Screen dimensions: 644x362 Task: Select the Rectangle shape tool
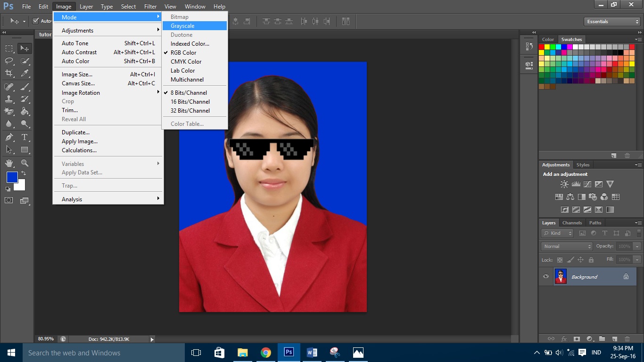[x=25, y=150]
